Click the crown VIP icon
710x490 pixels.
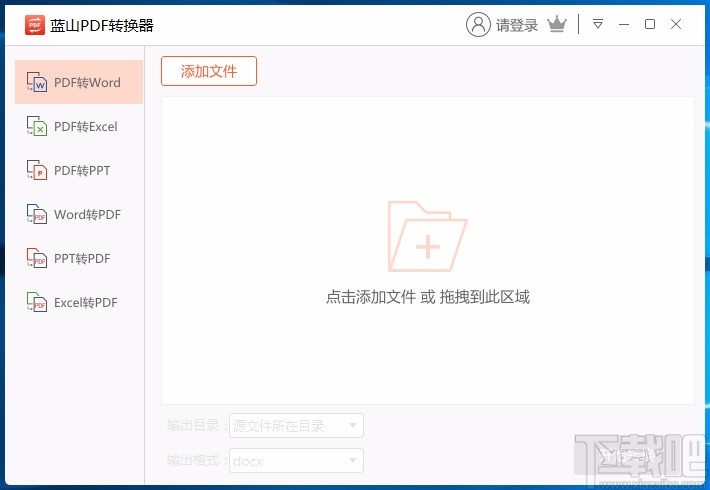557,24
